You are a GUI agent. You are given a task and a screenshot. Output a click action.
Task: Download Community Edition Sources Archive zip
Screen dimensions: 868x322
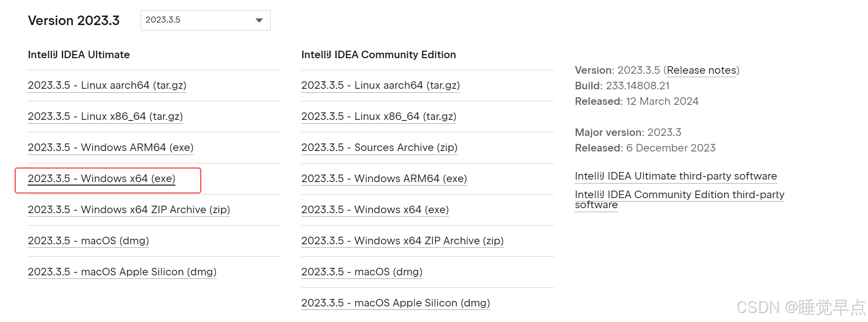pyautogui.click(x=379, y=147)
